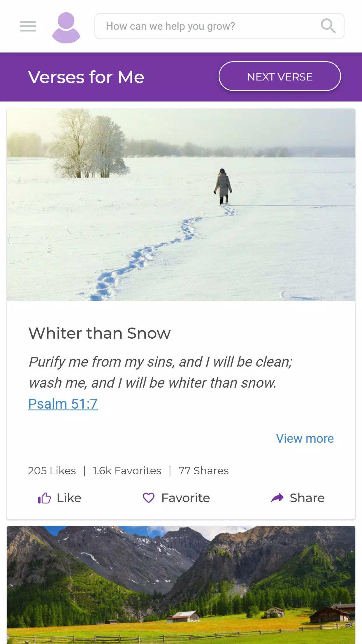Open the user profile avatar
362x644 pixels.
(x=66, y=28)
